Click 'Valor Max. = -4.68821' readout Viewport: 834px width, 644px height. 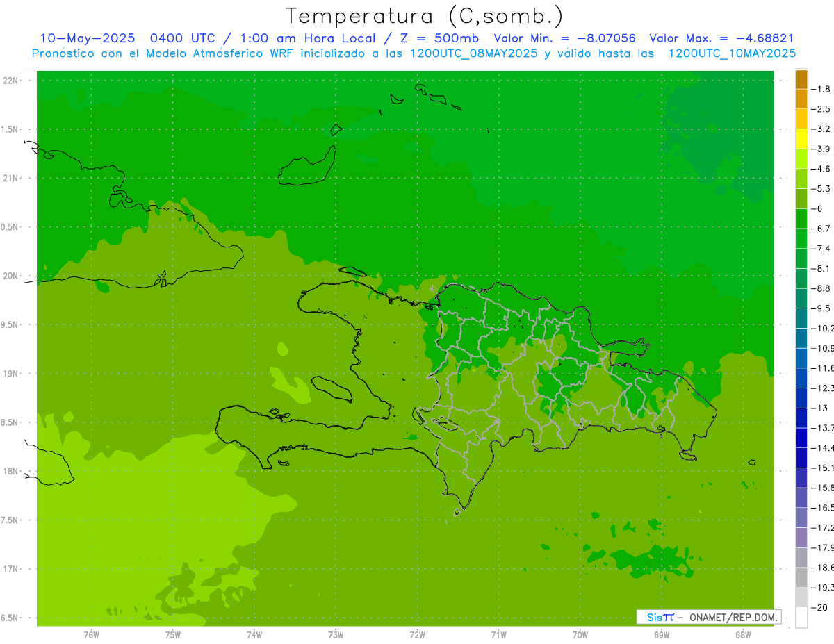(721, 38)
